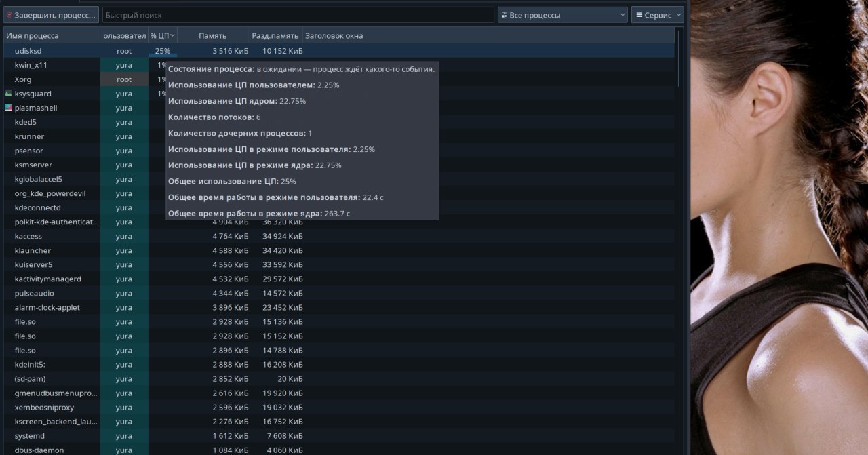This screenshot has height=455, width=868.
Task: Select file.so row with 15 136 КиБ shared
Action: (x=339, y=321)
